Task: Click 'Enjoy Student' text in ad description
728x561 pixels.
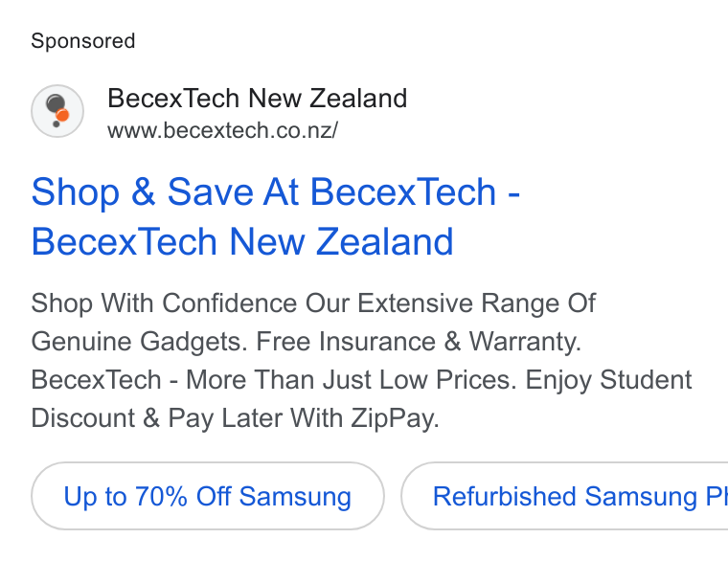Action: click(608, 380)
